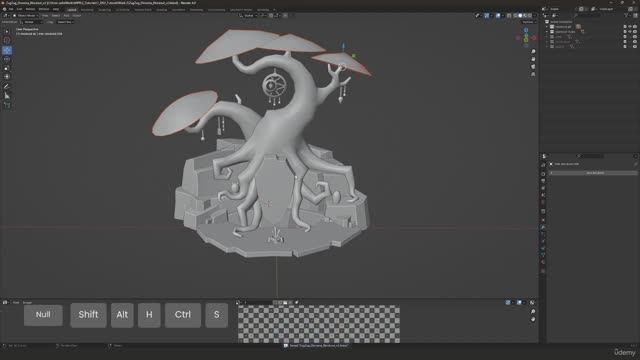Open the Render properties tab
640x360 pixels.
click(x=543, y=173)
